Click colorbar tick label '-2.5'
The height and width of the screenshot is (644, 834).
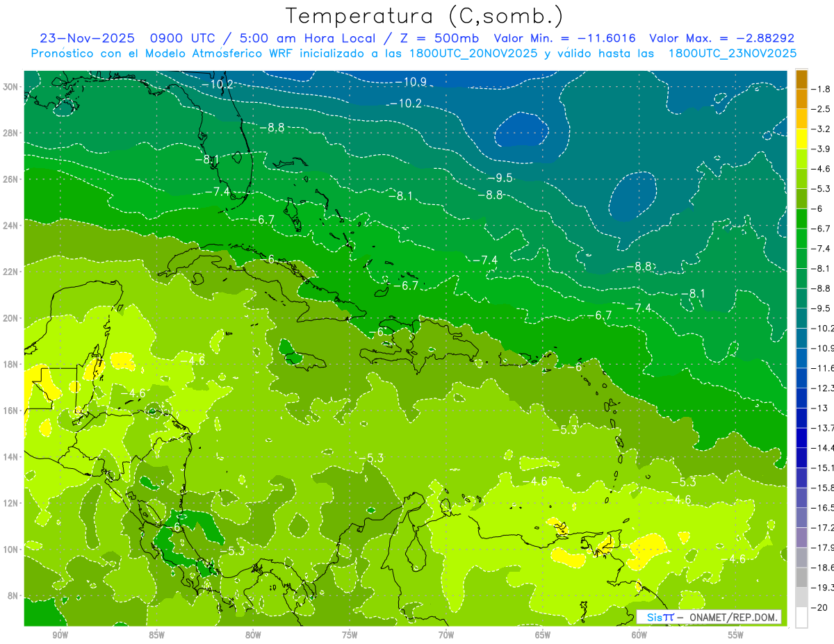pos(821,109)
